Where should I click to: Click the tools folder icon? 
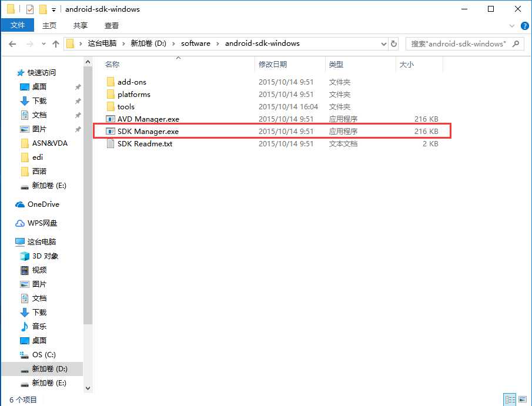(x=111, y=106)
